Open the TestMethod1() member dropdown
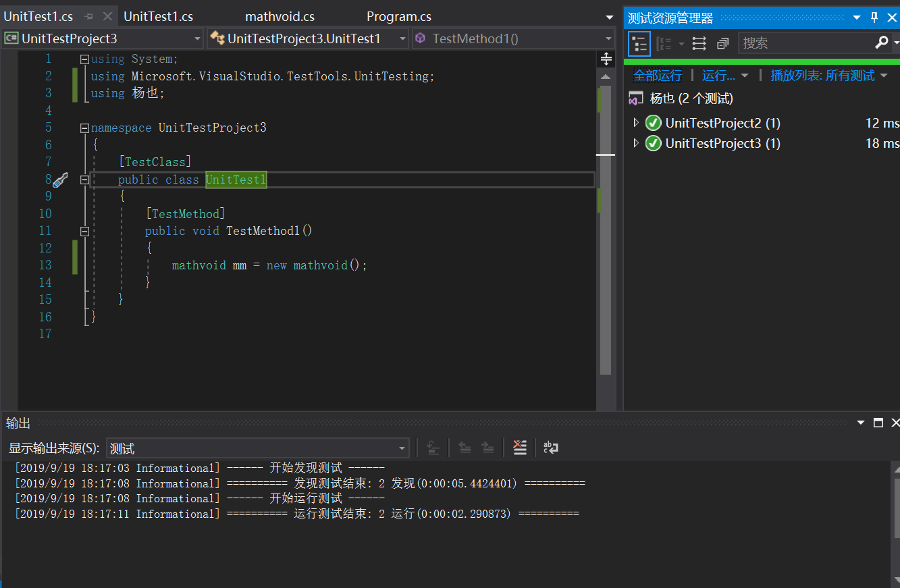 click(608, 38)
